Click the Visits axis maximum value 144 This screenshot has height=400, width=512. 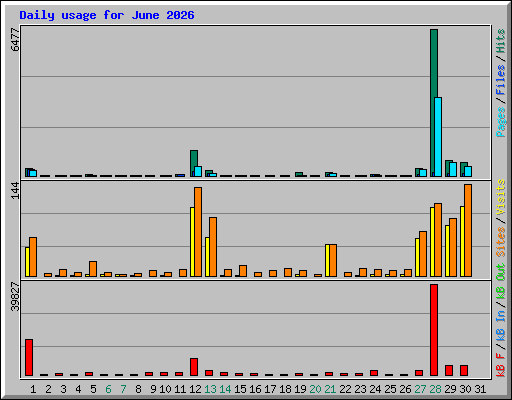click(x=15, y=190)
